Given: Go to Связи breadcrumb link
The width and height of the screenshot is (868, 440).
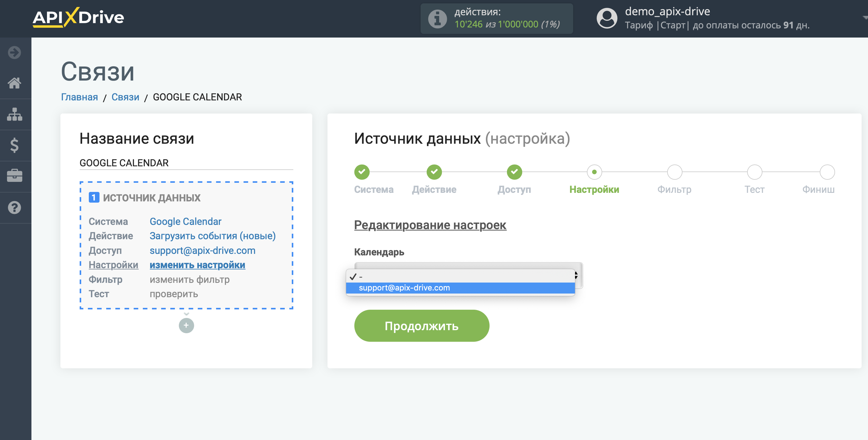Looking at the screenshot, I should coord(125,97).
